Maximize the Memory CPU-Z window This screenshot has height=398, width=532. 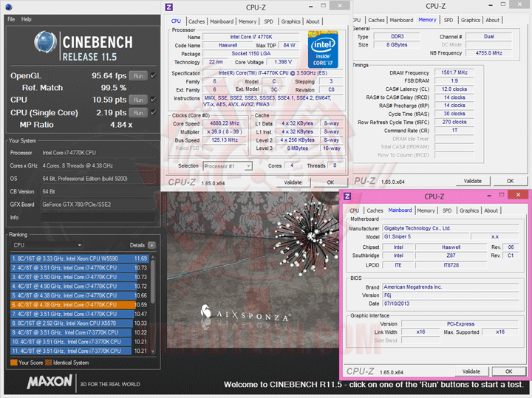click(x=503, y=4)
